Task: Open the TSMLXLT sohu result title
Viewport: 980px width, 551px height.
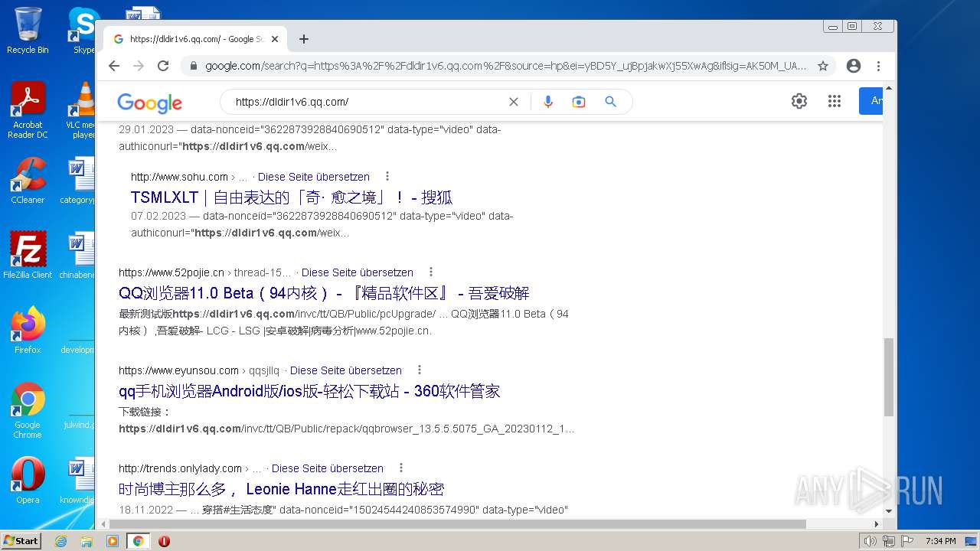Action: point(292,197)
